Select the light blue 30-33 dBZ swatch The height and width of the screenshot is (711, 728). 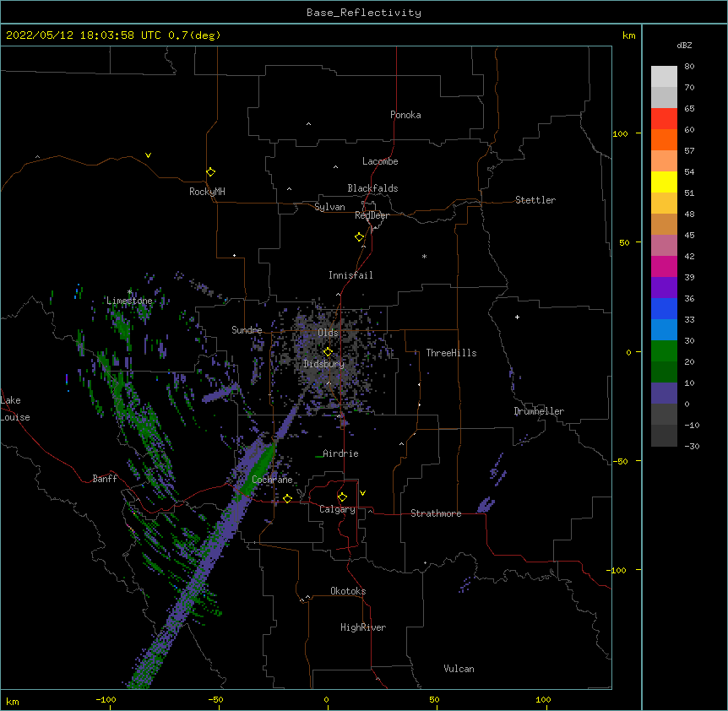[x=664, y=330]
